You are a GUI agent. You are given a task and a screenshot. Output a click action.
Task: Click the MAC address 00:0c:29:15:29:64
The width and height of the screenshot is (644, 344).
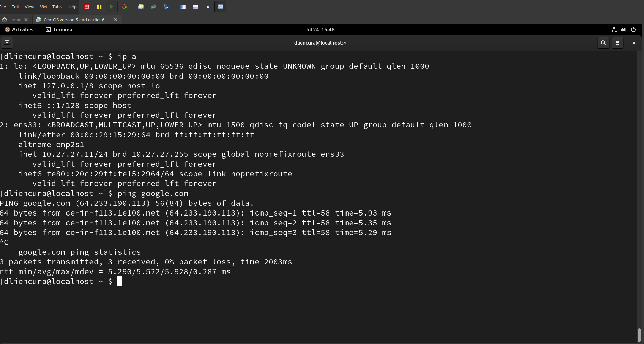click(x=110, y=135)
